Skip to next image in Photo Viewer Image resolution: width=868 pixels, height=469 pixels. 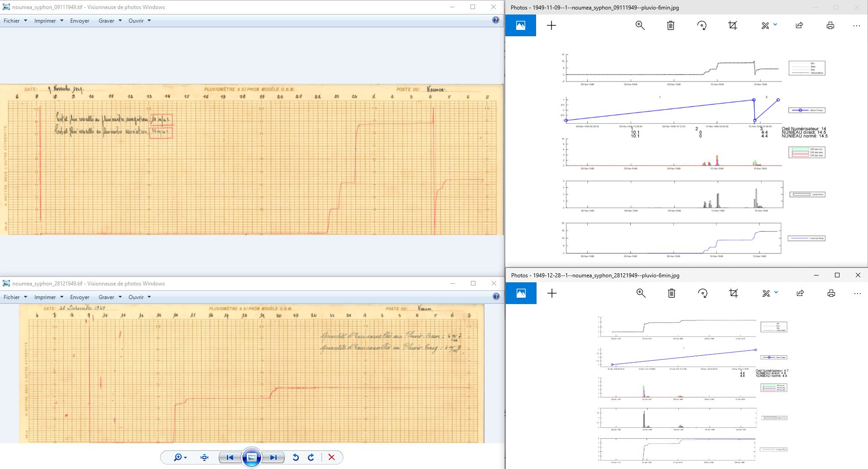point(273,457)
